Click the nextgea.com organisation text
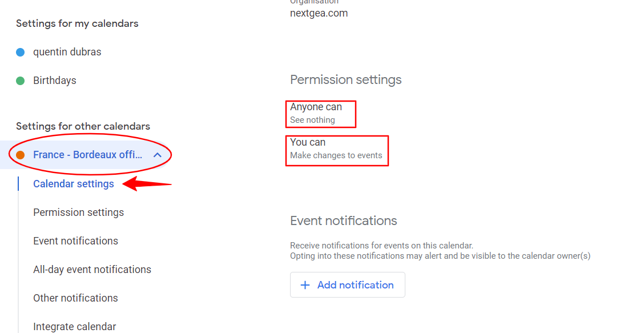 point(319,13)
